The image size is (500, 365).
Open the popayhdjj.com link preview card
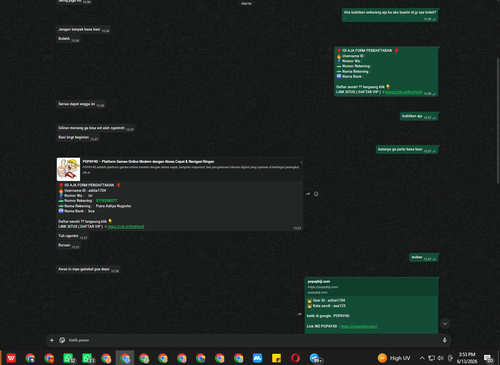coord(371,287)
